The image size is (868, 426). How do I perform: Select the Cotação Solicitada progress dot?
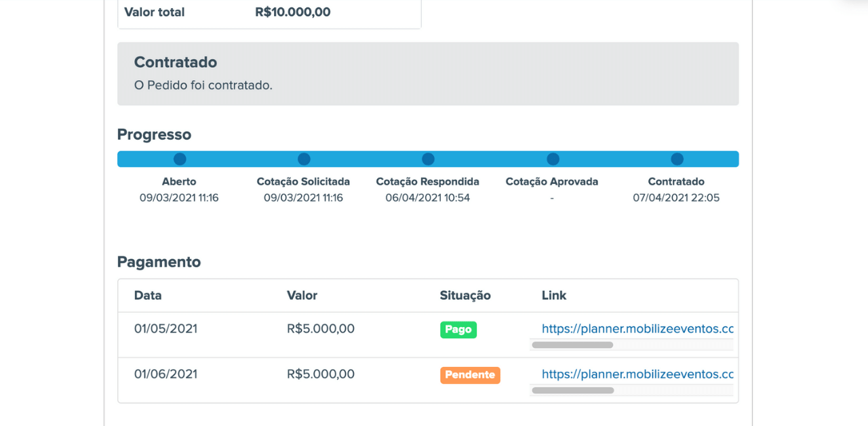(304, 159)
